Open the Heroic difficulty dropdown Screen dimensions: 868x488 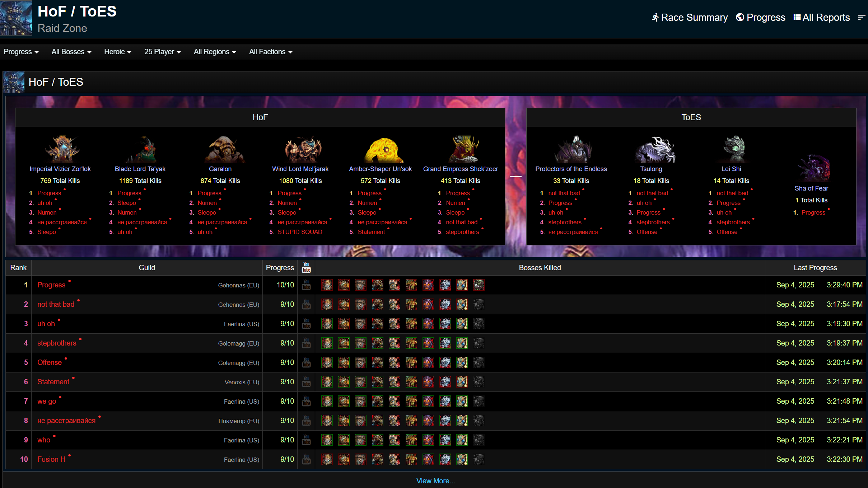(x=117, y=52)
